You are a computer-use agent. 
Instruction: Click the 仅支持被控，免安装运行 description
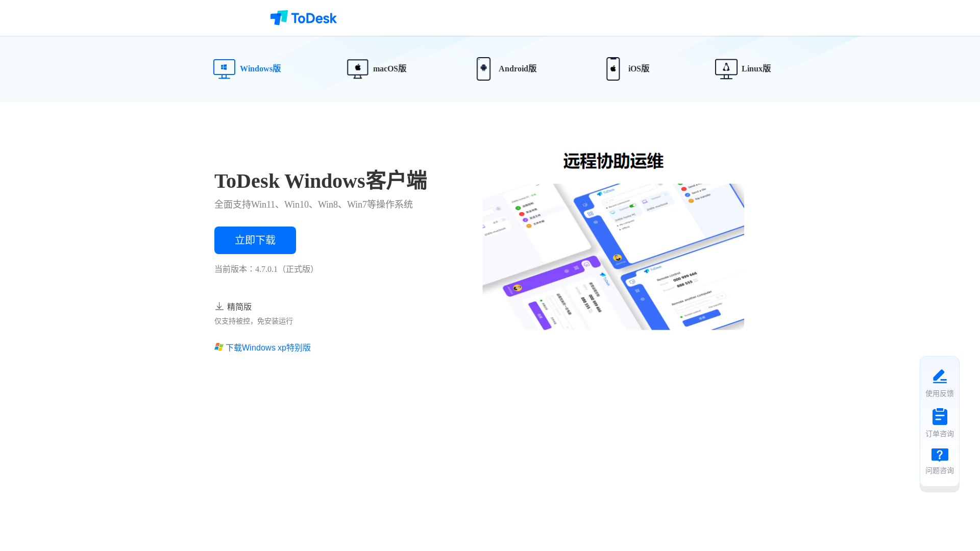tap(254, 321)
